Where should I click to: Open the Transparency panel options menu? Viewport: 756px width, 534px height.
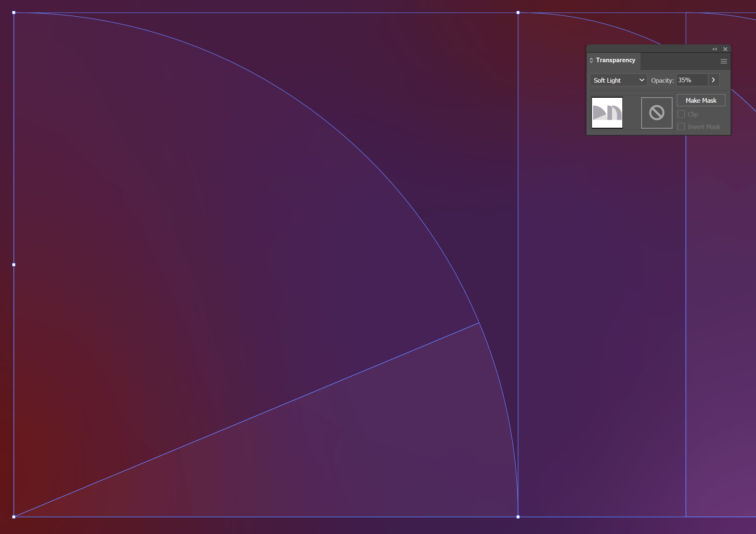coord(723,61)
